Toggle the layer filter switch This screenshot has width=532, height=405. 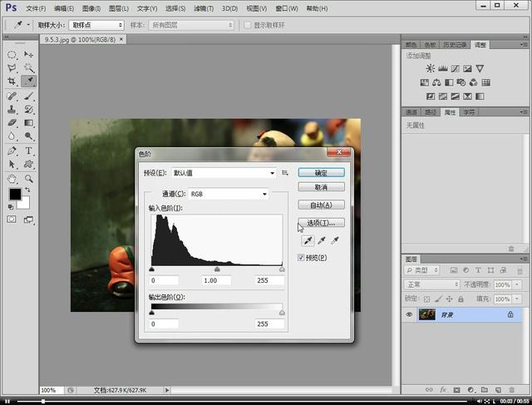click(x=520, y=270)
